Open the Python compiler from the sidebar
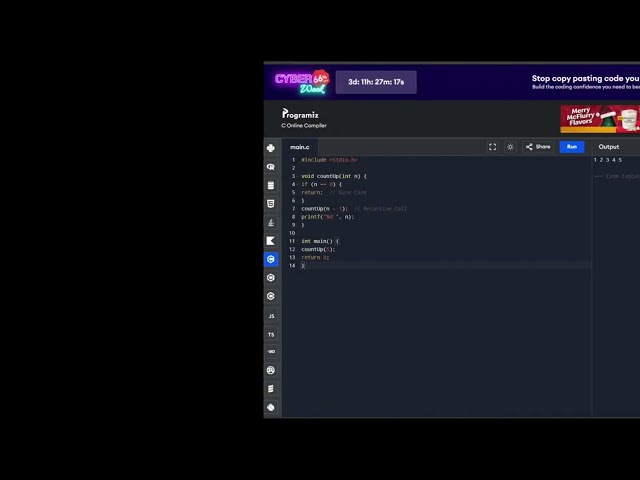Screen dimensions: 640x480 [271, 148]
